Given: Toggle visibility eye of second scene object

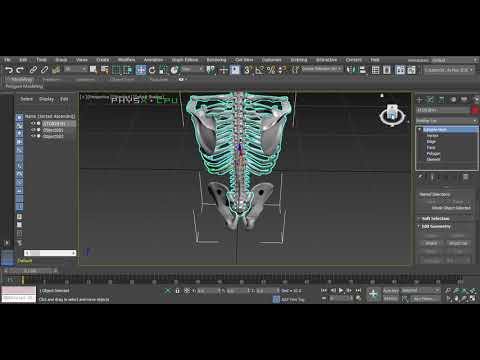Looking at the screenshot, I should tap(33, 130).
